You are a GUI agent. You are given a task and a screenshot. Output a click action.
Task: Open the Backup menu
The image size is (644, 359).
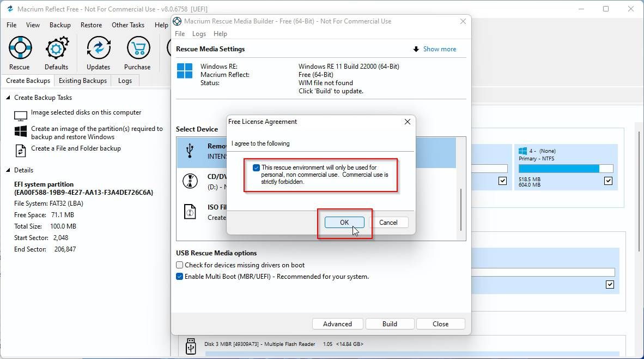[60, 25]
